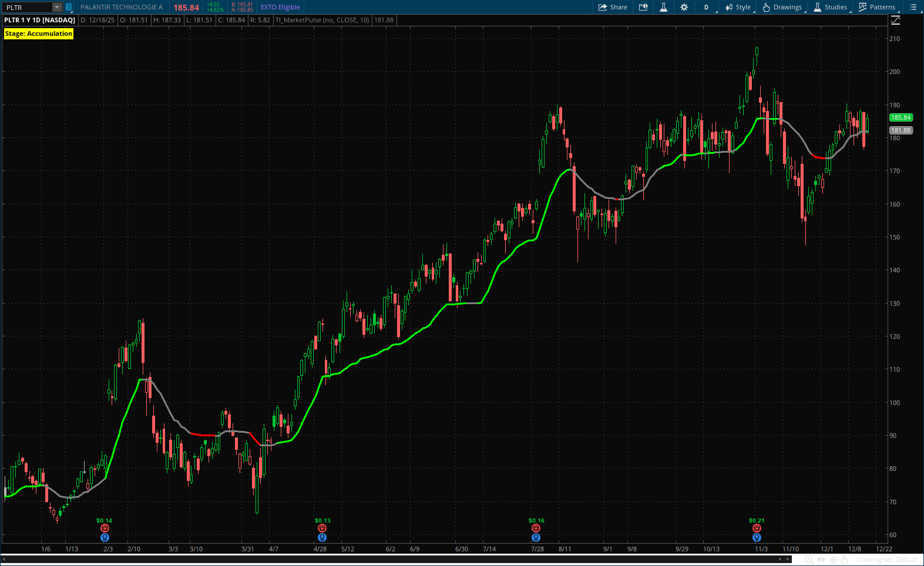Click the price axis scale icon

(895, 21)
